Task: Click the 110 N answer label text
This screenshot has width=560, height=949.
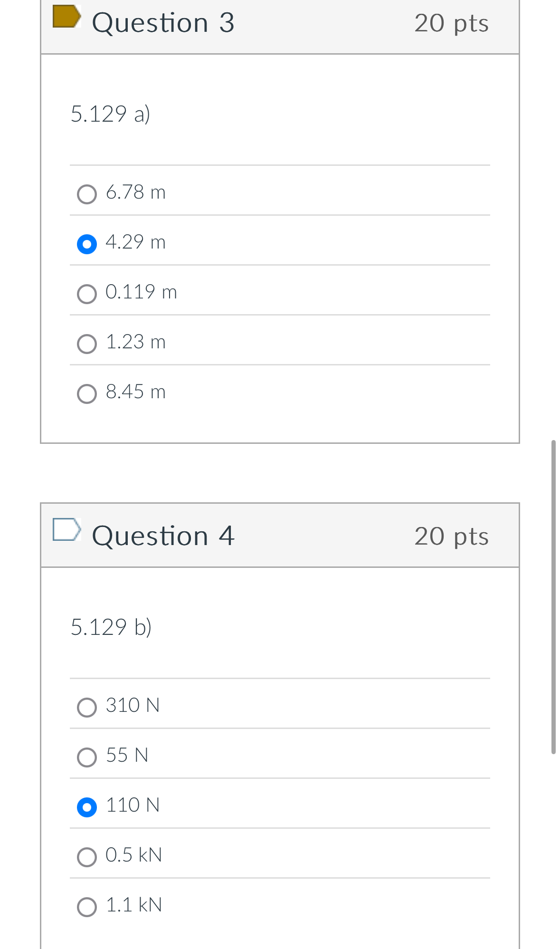Action: (132, 805)
